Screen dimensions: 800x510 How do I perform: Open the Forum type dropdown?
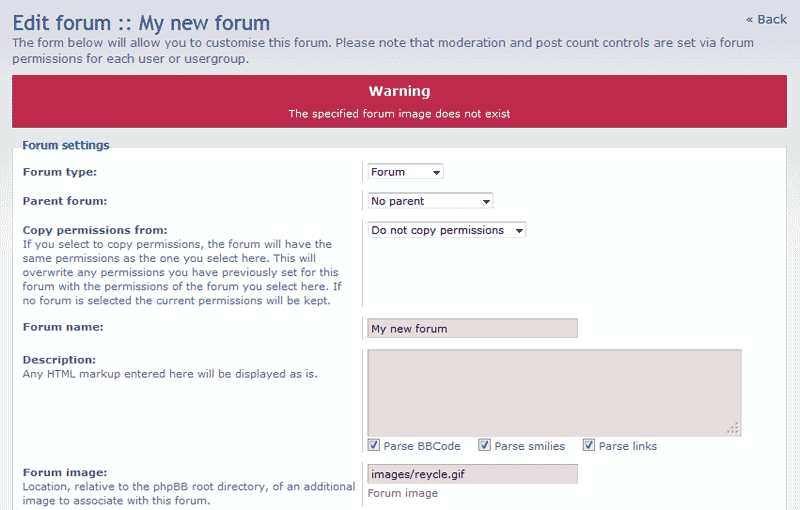405,172
